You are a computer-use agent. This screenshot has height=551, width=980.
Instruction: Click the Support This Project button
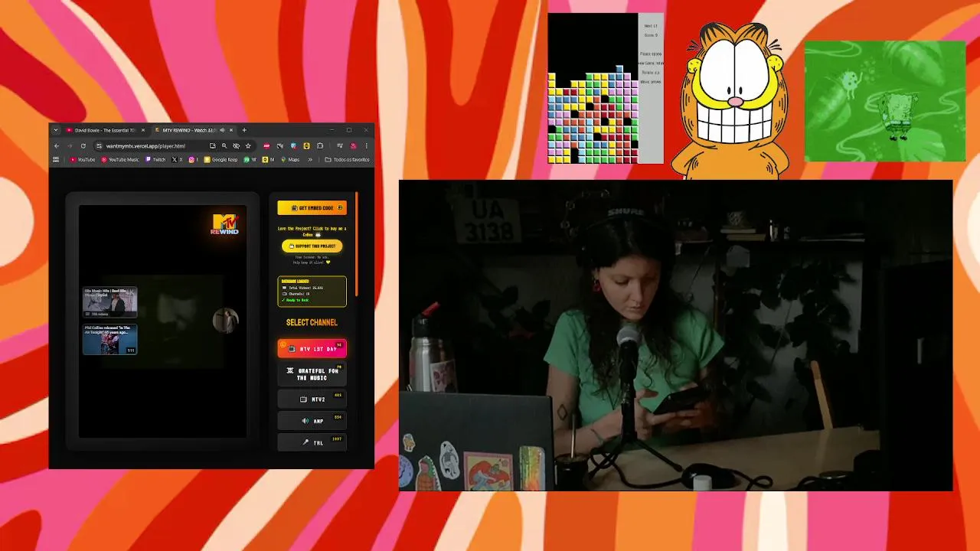(312, 246)
